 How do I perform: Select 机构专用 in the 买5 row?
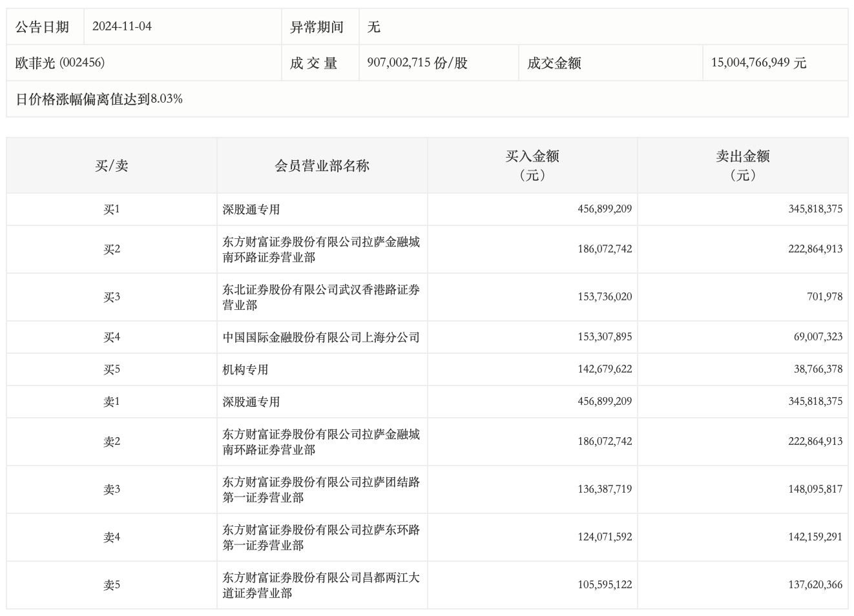click(x=245, y=369)
